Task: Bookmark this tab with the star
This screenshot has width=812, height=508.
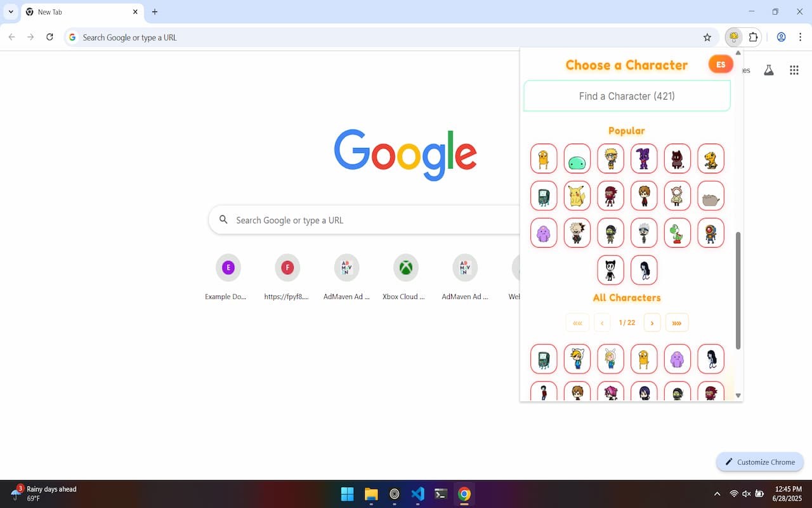Action: click(x=707, y=37)
